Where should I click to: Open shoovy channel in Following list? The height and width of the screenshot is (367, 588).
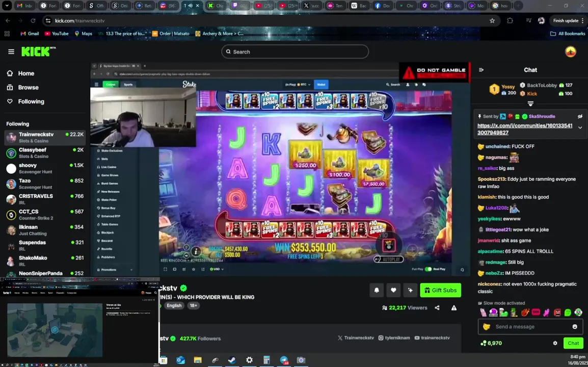[45, 169]
